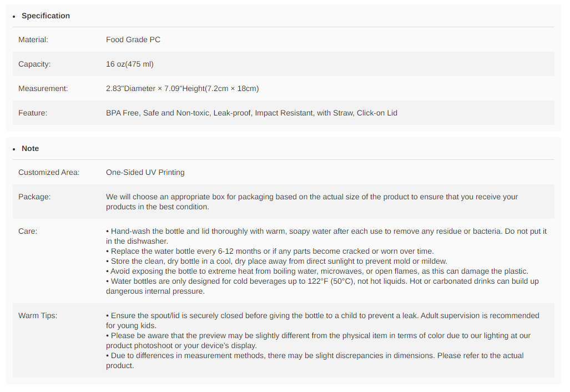Click the Customized Area label
Screen dimensions: 570x392
49,172
